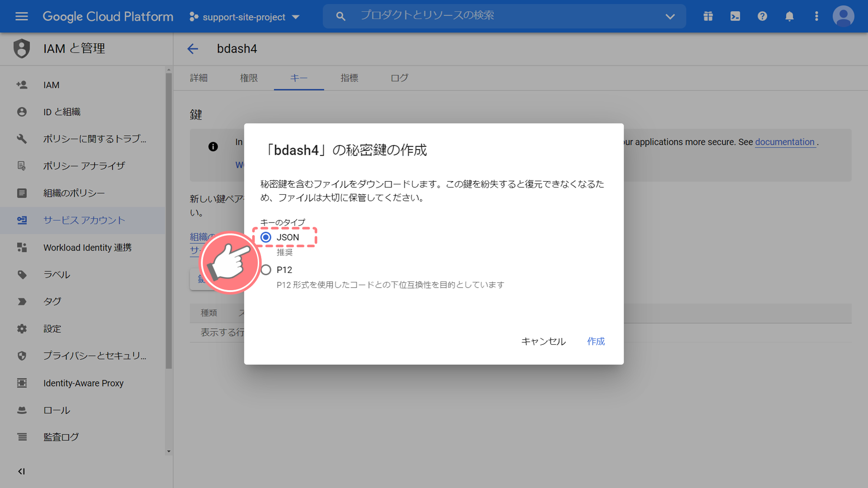Open the documentation link in the banner
Screen dimensions: 868x488
pos(785,142)
